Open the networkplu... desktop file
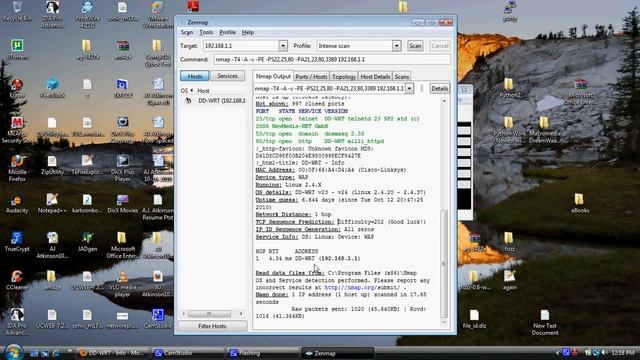Screen dimensions: 640x360 122,320
